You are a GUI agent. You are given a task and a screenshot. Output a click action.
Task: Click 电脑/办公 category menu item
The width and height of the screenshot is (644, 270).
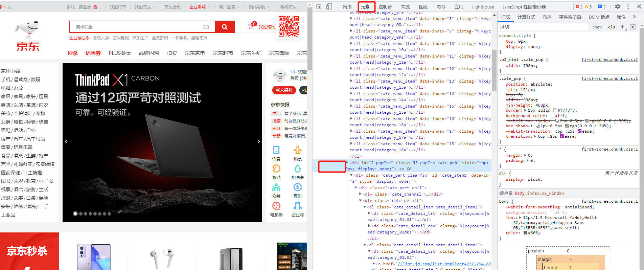pos(12,88)
